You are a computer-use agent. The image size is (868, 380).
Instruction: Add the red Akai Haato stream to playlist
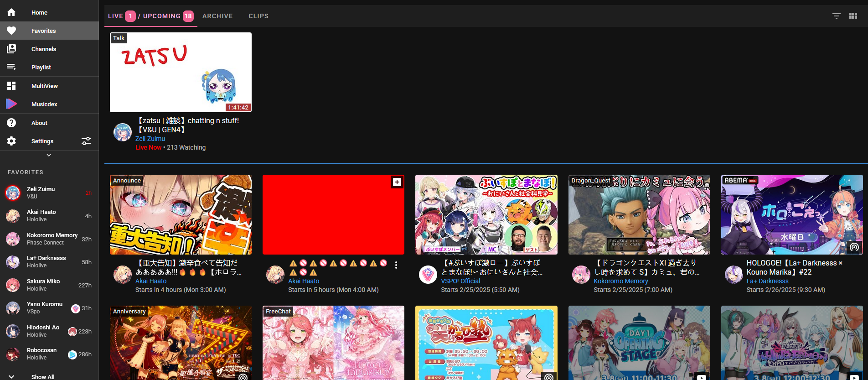click(397, 182)
